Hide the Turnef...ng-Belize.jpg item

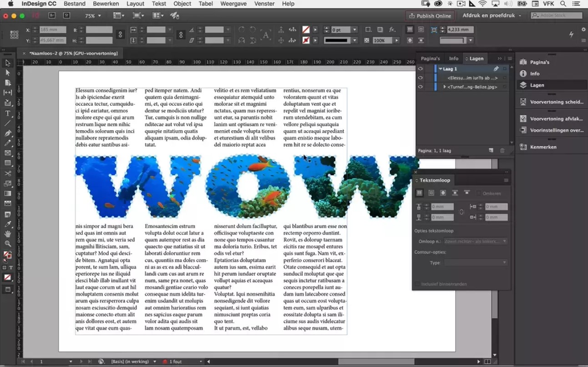point(421,87)
